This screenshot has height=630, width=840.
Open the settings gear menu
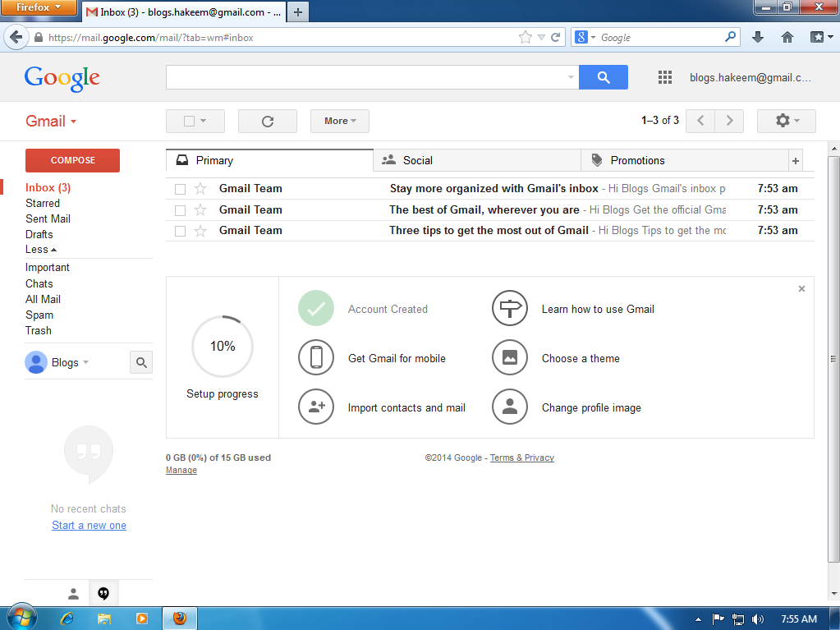tap(786, 121)
